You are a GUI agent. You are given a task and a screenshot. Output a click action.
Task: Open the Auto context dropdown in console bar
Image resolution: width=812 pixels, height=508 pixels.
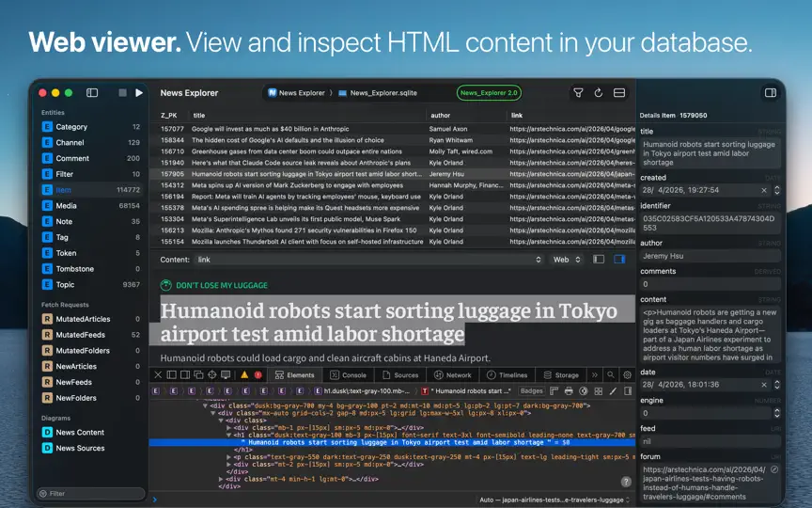point(554,500)
